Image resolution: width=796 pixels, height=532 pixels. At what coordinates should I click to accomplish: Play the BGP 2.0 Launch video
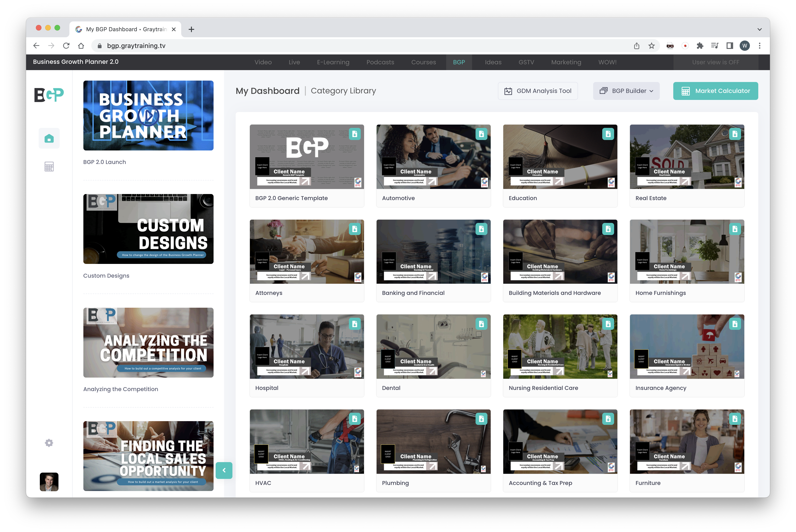(148, 115)
